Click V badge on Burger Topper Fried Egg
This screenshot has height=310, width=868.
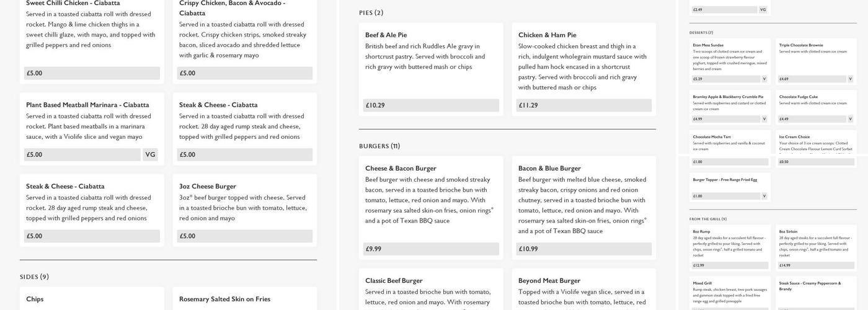pyautogui.click(x=764, y=196)
